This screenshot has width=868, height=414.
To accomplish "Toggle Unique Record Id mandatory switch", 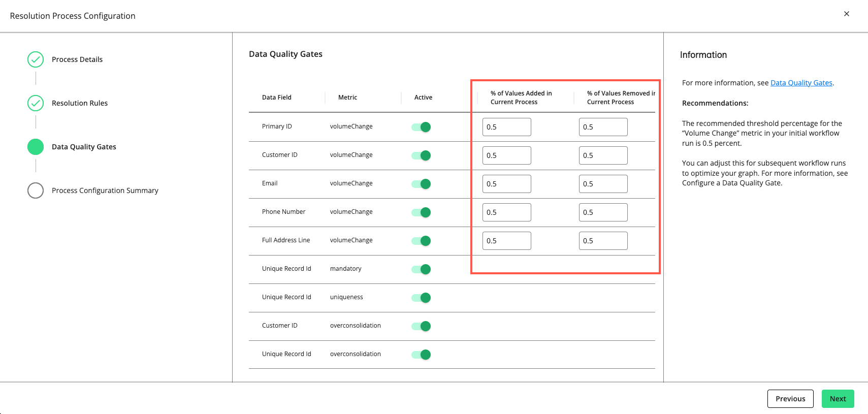I will (x=422, y=269).
